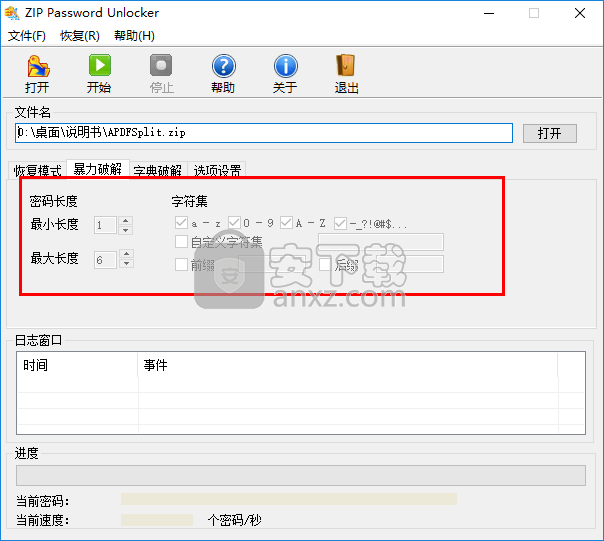Click the 进度 progress bar

pyautogui.click(x=301, y=475)
